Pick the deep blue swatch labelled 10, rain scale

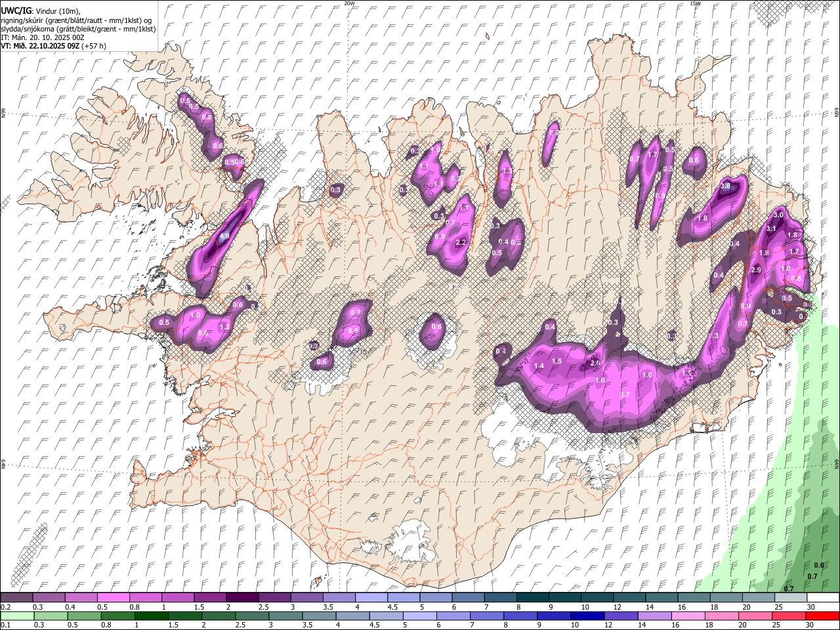coord(587,616)
